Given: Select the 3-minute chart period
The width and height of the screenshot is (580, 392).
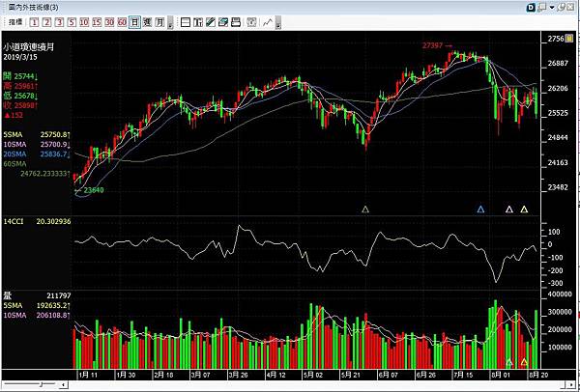Looking at the screenshot, I should 59,22.
